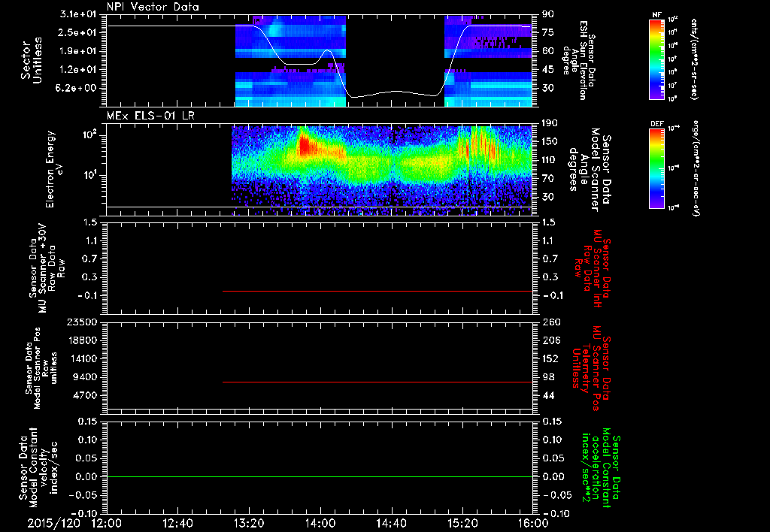Viewport: 770px width, 532px height.
Task: Click the red line in the MU Scanner +30V panel
Action: [377, 291]
